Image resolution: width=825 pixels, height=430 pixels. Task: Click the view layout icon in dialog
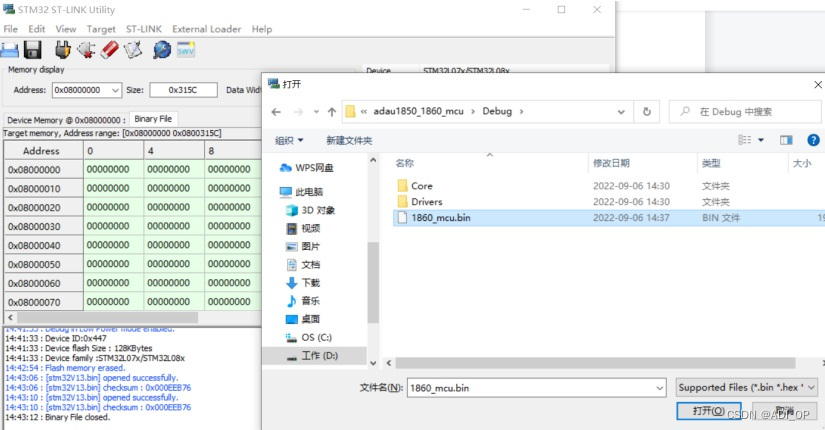click(x=744, y=140)
